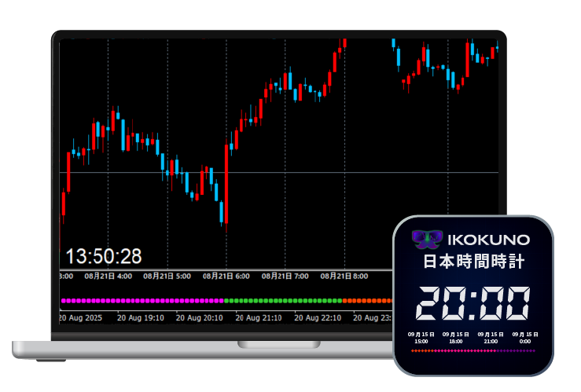Click the orange dotted session segment

coord(367,300)
